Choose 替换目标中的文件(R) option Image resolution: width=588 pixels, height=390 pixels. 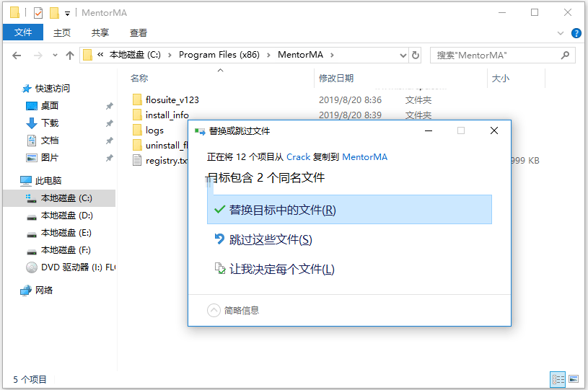tap(349, 210)
